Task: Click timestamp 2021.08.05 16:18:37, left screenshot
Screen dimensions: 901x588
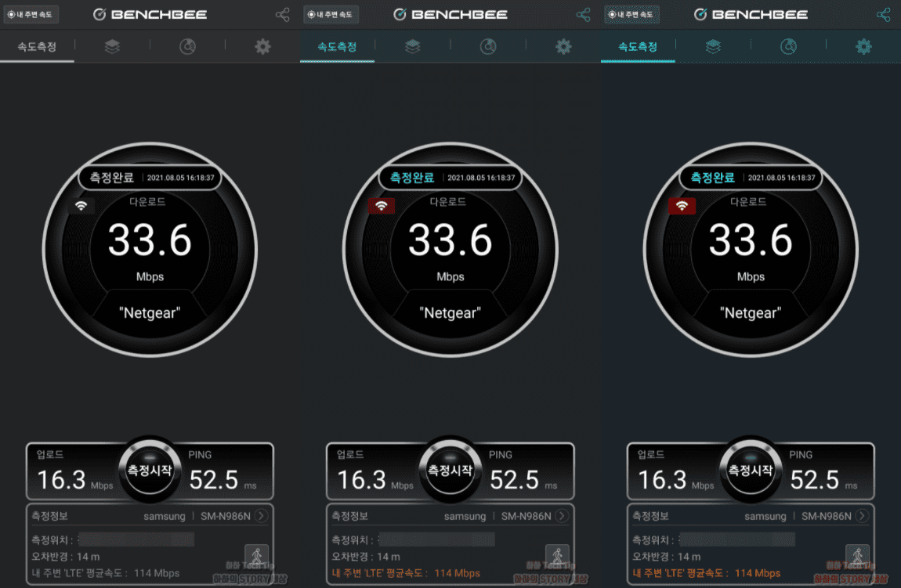Action: click(x=180, y=178)
